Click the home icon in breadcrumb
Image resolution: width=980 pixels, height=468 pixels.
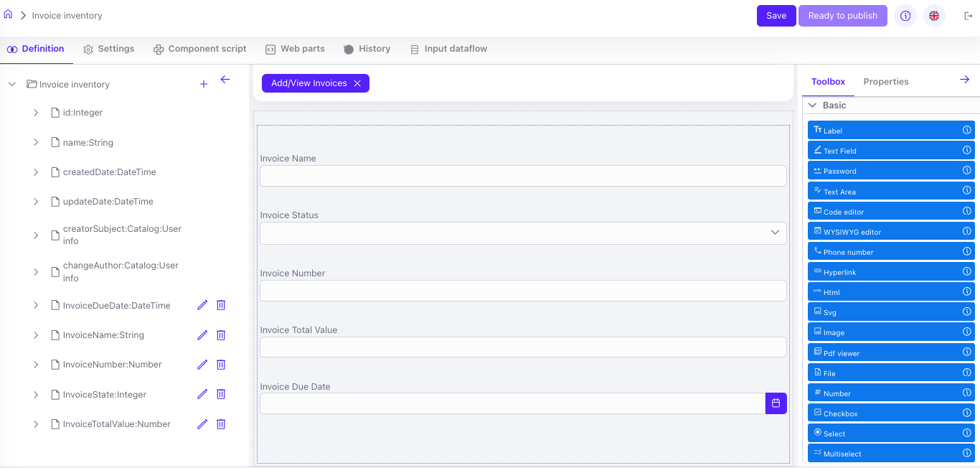[8, 14]
